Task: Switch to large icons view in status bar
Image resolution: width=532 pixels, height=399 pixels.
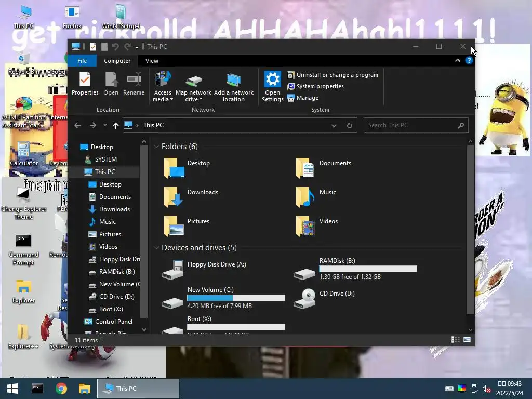Action: coord(467,340)
